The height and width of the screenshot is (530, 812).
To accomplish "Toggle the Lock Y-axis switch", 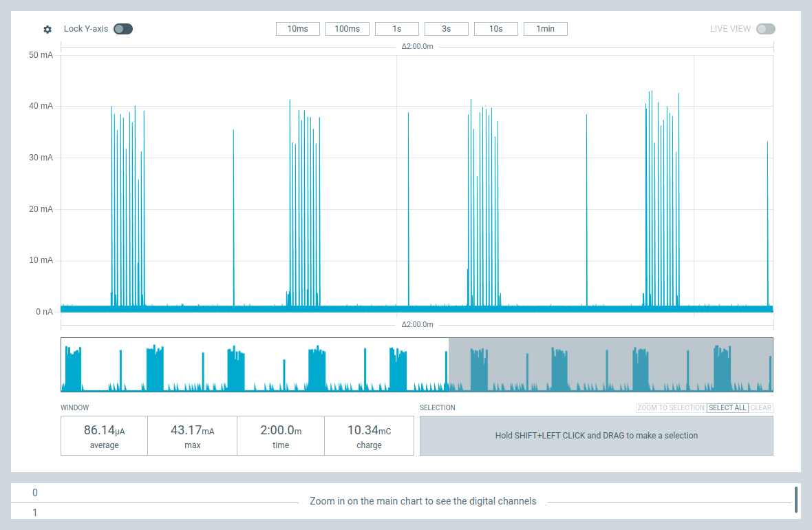I will coord(123,29).
